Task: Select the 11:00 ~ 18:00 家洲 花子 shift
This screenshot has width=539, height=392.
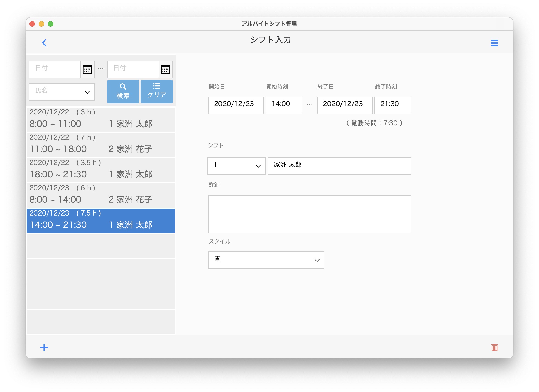Action: coord(101,145)
